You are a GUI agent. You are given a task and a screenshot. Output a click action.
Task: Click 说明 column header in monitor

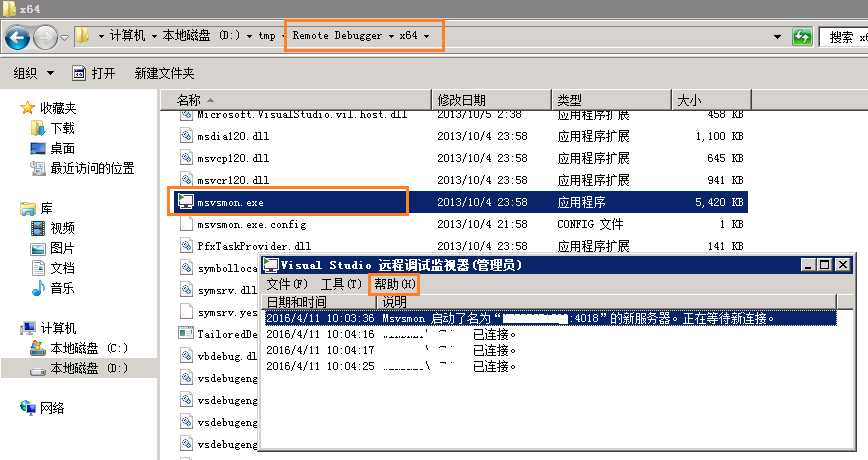[x=606, y=302]
